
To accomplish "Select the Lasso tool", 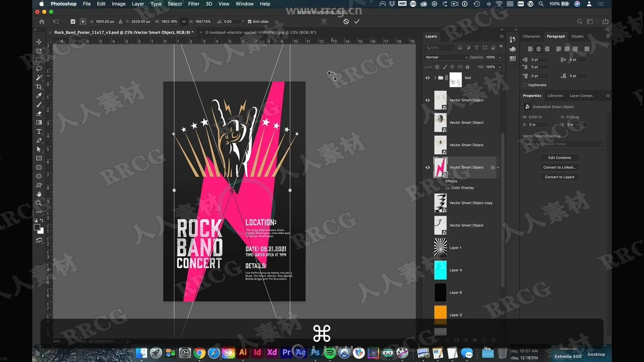I will [x=39, y=68].
